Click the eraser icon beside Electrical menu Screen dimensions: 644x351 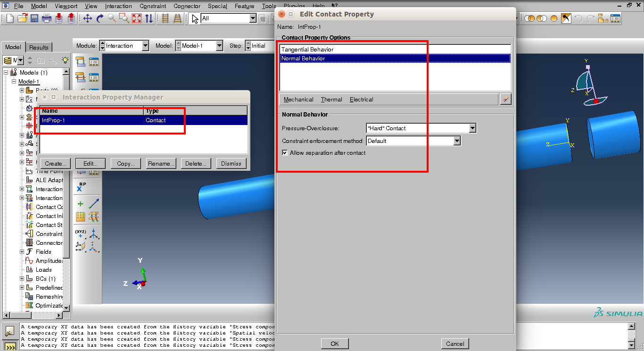click(x=505, y=99)
